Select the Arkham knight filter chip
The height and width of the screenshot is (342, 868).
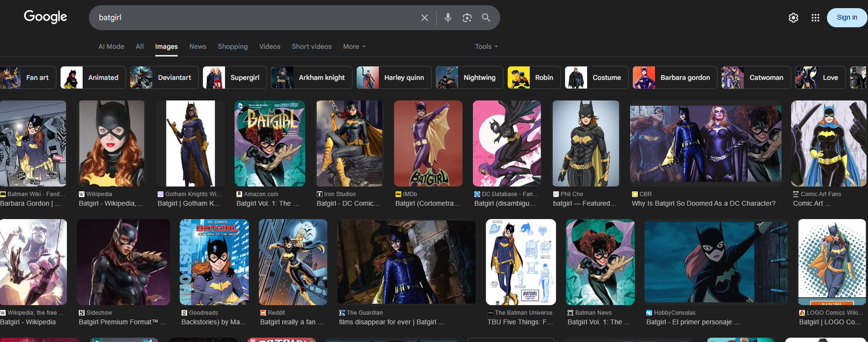[x=311, y=77]
